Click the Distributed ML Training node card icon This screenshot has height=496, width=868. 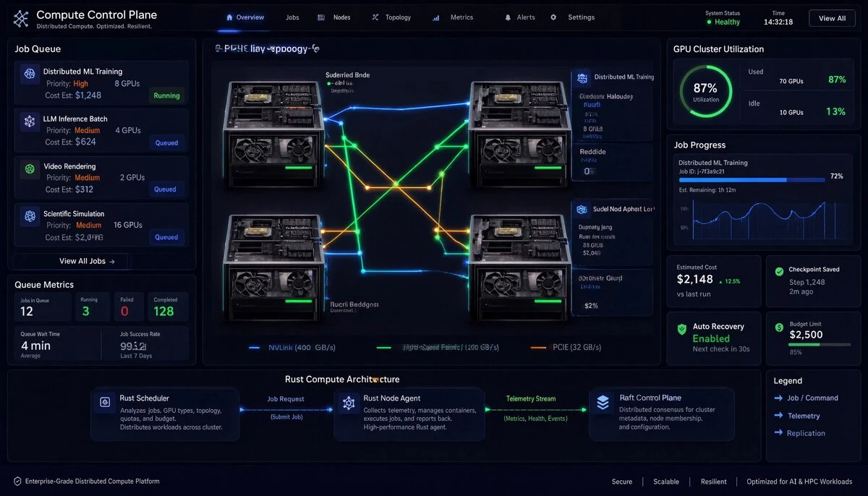[x=582, y=77]
